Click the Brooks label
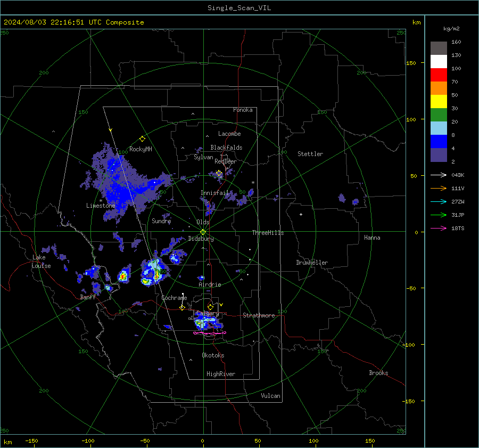Image resolution: width=479 pixels, height=448 pixels. (x=378, y=373)
